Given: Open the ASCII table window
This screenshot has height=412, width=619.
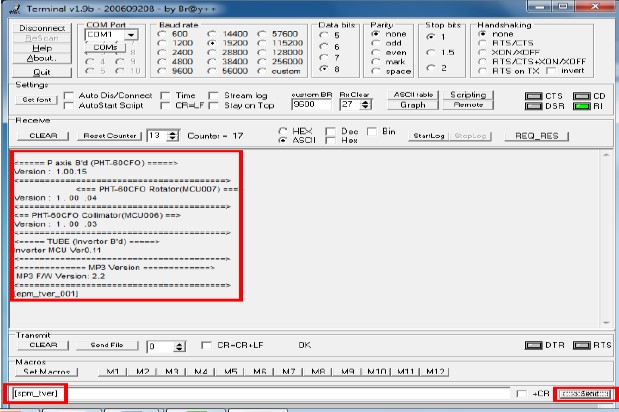Looking at the screenshot, I should 412,94.
